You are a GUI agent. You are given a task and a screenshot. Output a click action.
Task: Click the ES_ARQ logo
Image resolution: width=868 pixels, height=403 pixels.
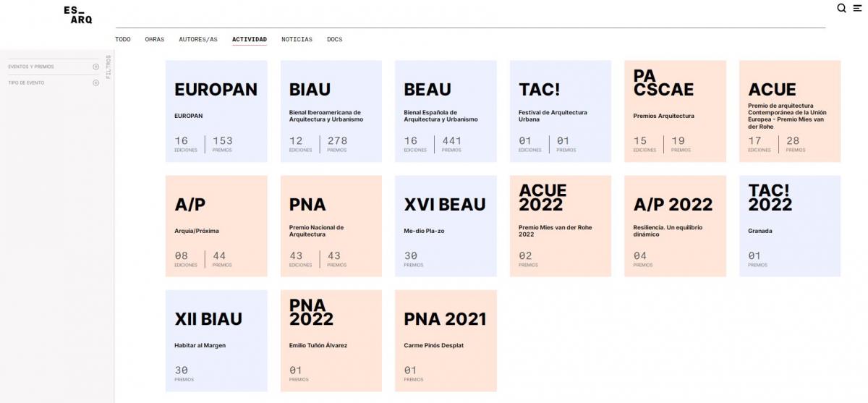[77, 14]
